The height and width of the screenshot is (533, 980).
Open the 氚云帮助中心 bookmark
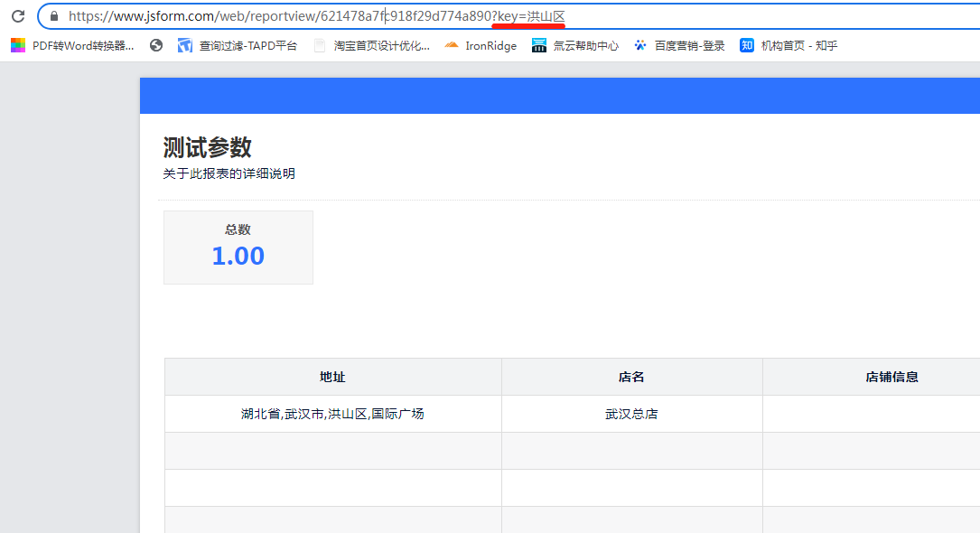pyautogui.click(x=575, y=45)
